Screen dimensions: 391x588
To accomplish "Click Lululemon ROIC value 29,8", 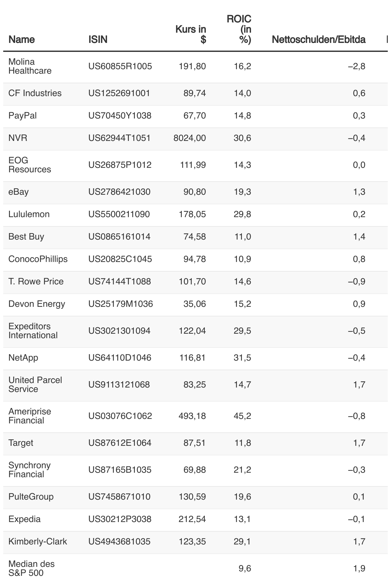I will [x=242, y=214].
